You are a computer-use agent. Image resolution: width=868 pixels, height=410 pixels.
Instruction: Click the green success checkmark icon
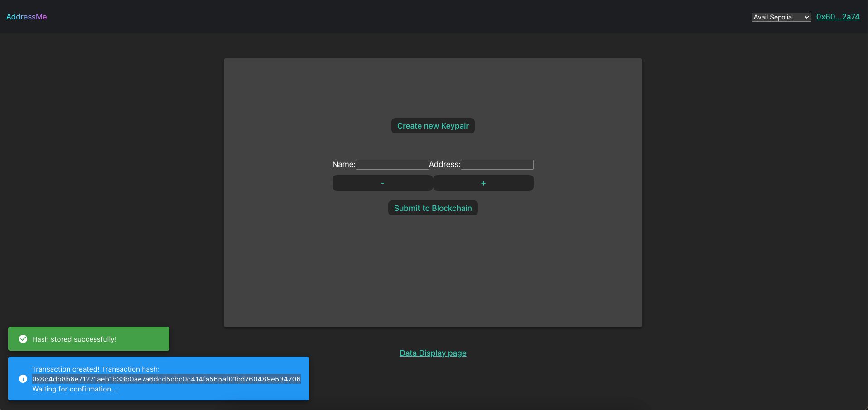[x=23, y=339]
